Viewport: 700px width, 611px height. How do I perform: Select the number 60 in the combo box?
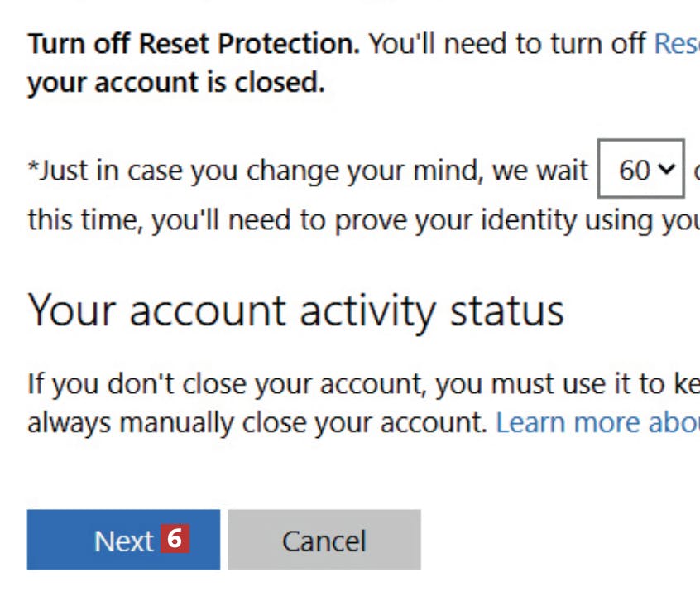[635, 170]
